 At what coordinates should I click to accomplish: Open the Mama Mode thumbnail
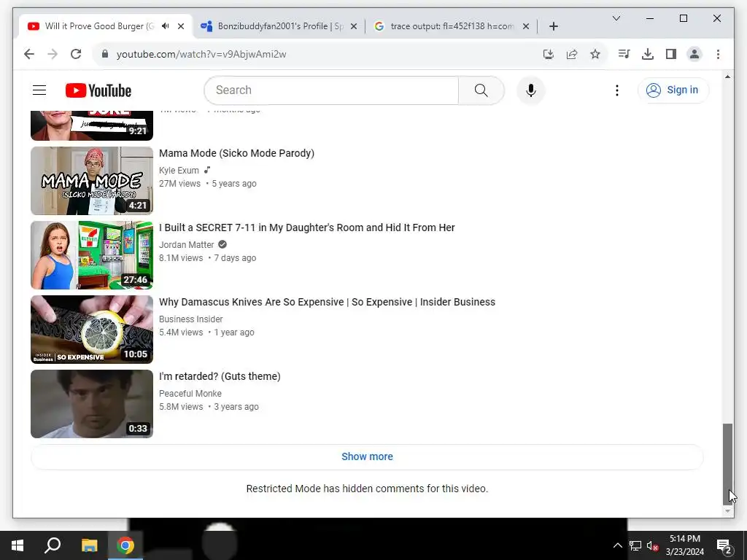pos(92,181)
